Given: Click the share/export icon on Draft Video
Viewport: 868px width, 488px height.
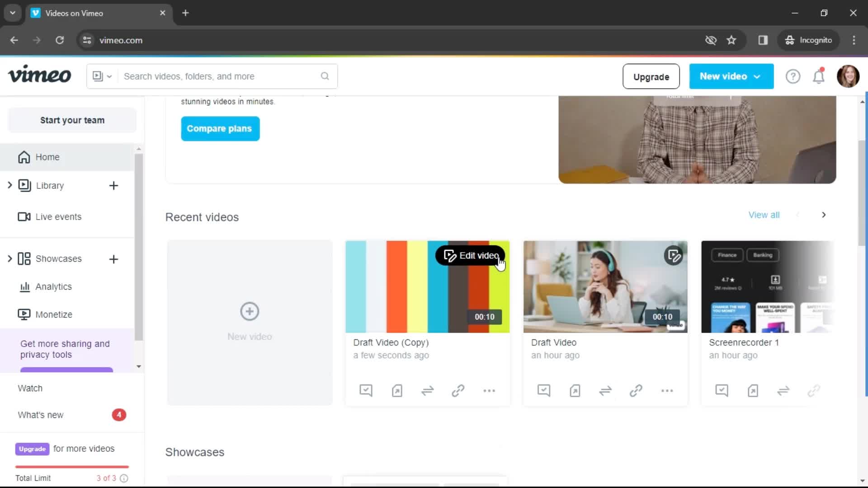Looking at the screenshot, I should 575,391.
